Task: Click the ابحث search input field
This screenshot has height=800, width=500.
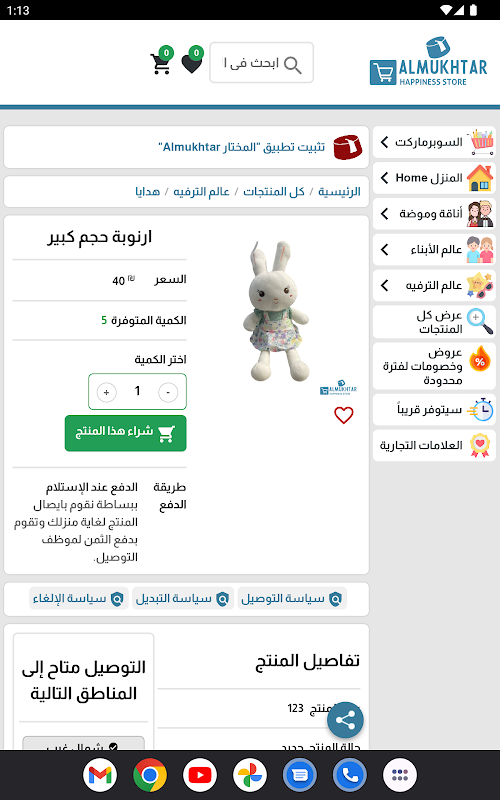Action: pos(261,63)
